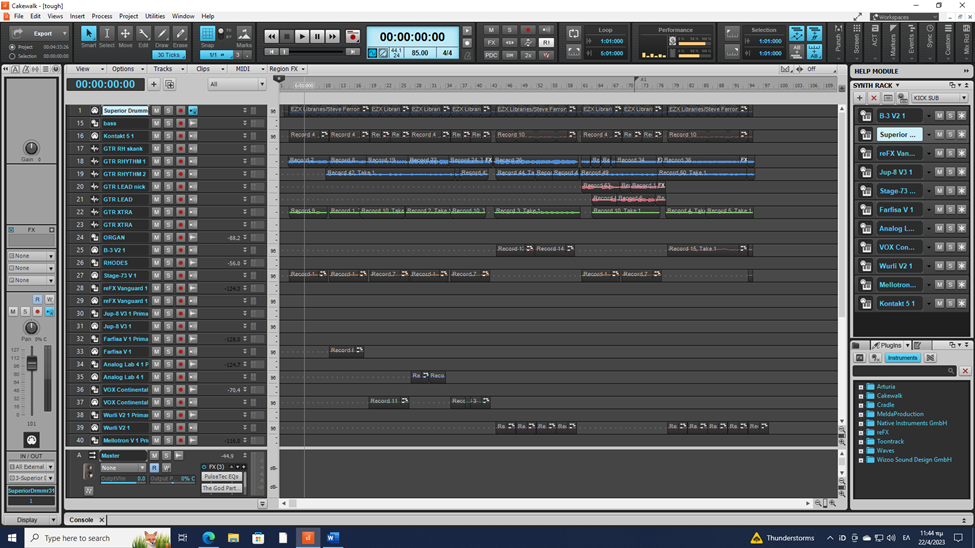Select the Draw tool

coord(162,34)
